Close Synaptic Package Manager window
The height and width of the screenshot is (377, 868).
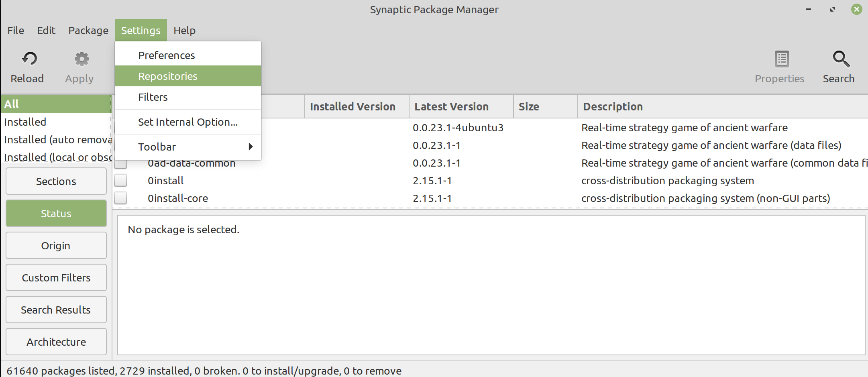tap(857, 9)
